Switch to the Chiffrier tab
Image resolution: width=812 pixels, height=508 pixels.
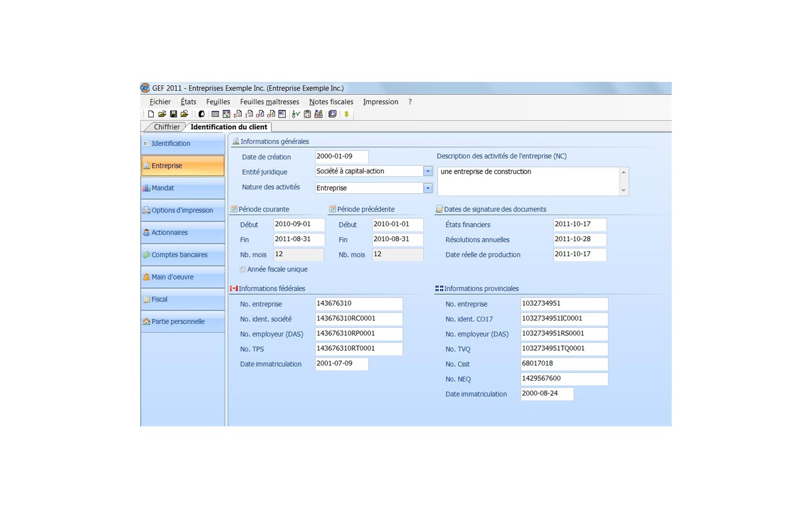(x=167, y=127)
